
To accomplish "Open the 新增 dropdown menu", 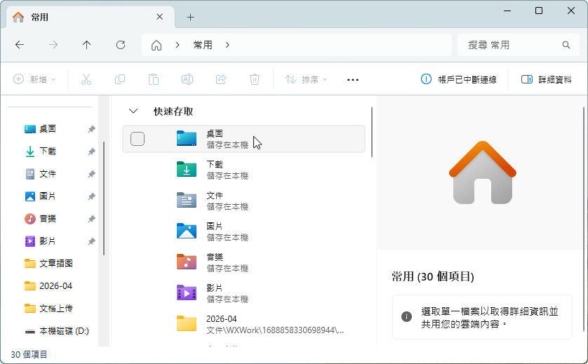I will click(35, 80).
